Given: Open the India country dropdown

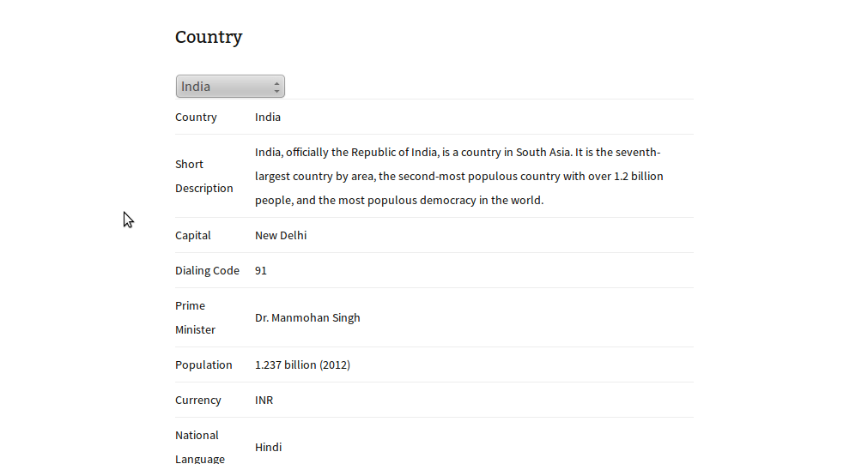Looking at the screenshot, I should coord(230,87).
